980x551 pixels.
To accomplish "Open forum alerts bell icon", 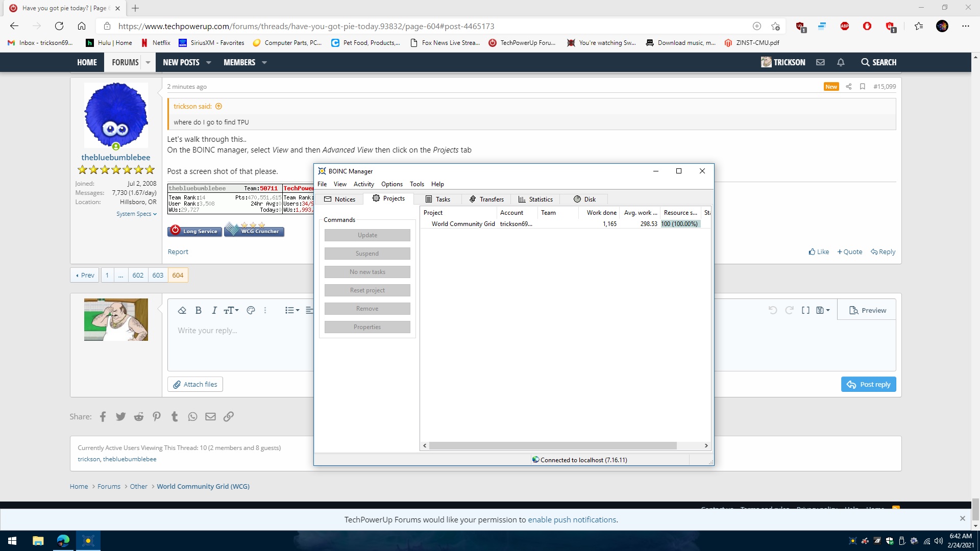I will [841, 62].
